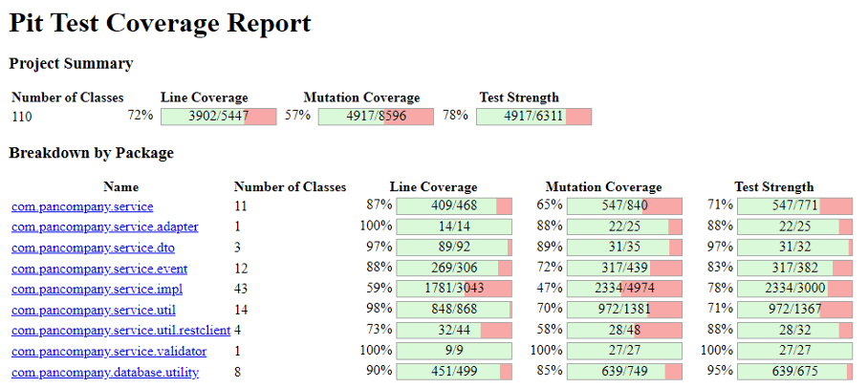
Task: Click line coverage bar '32/44'
Action: point(454,331)
